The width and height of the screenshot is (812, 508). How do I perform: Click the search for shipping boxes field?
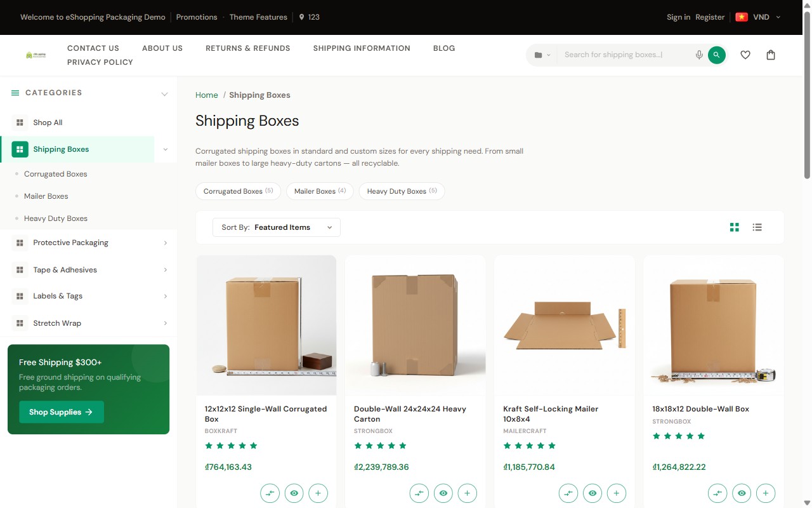click(x=625, y=55)
